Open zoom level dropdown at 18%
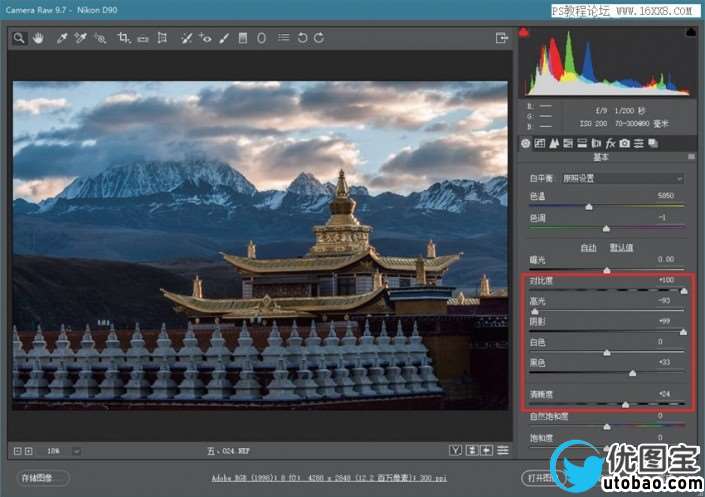The image size is (705, 497). (78, 451)
